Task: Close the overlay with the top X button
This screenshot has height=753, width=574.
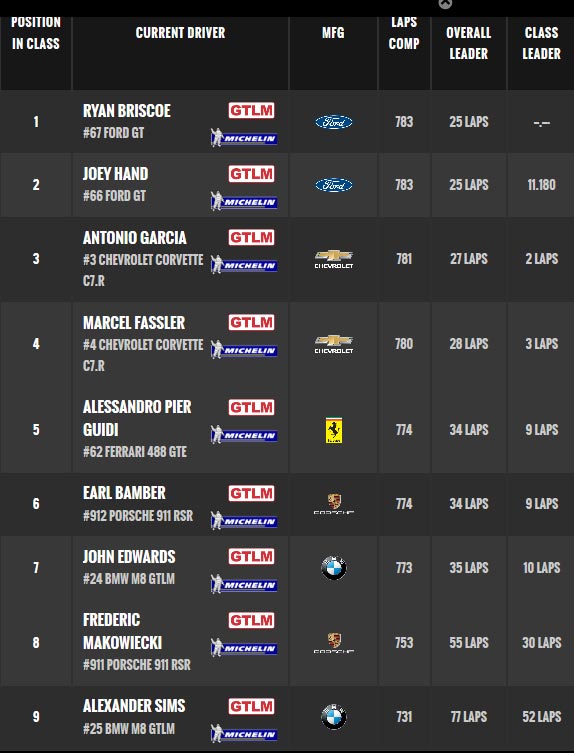Action: 445,4
